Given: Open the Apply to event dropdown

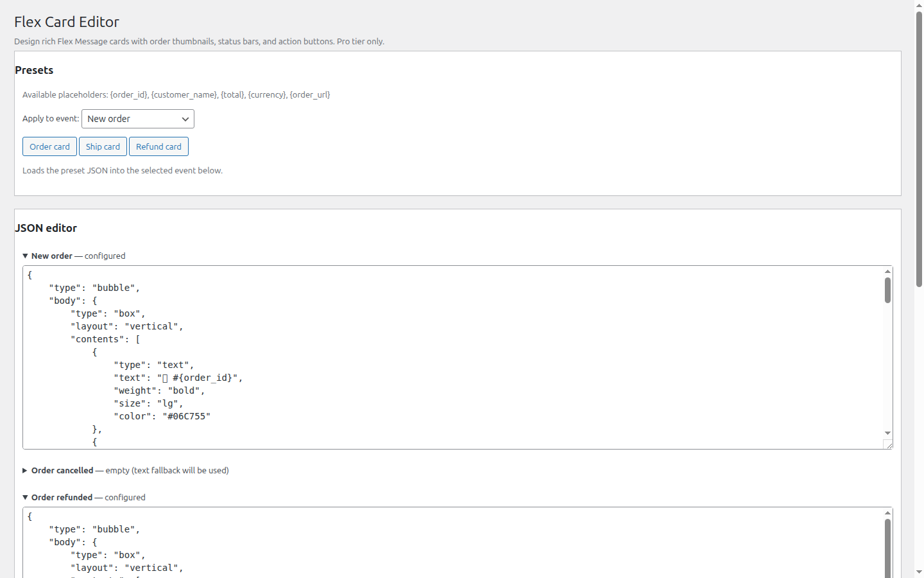Looking at the screenshot, I should coord(138,119).
